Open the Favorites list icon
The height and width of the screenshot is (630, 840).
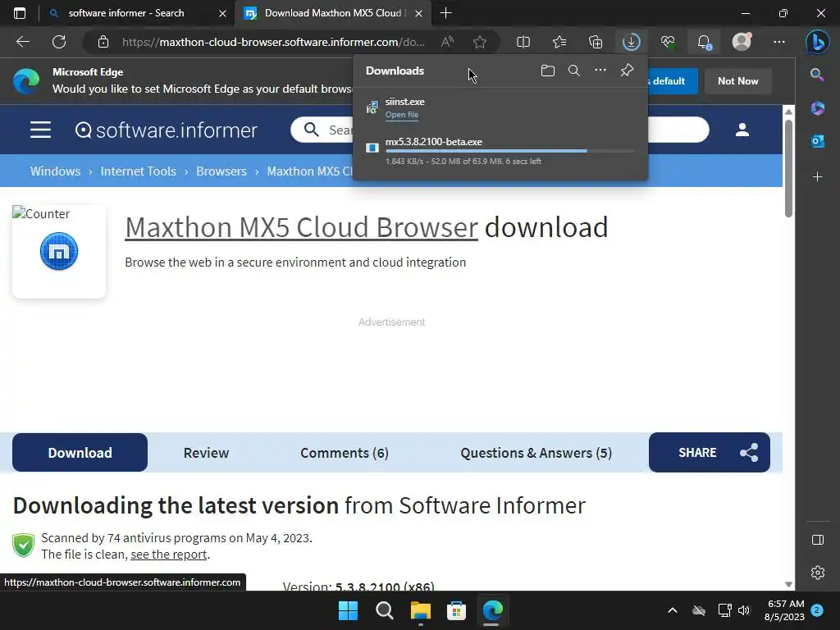click(x=559, y=42)
